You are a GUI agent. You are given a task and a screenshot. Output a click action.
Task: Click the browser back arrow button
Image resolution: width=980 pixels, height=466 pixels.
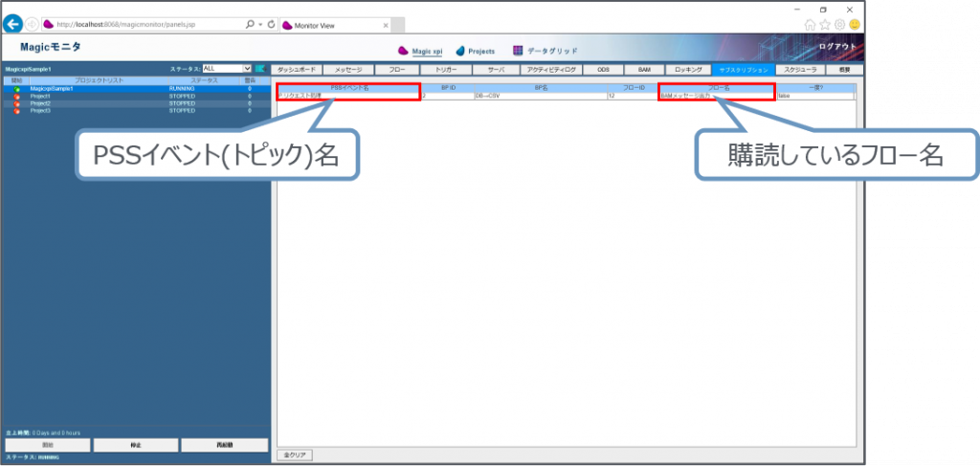(x=12, y=23)
